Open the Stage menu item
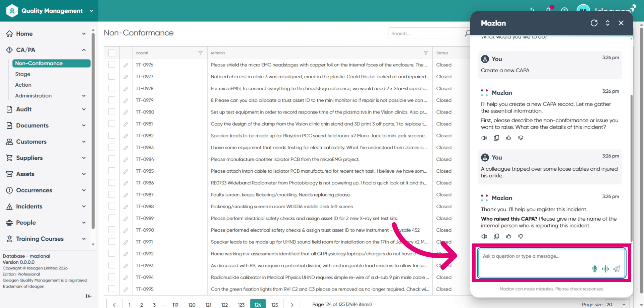Viewport: 644px width, 308px height. tap(23, 74)
